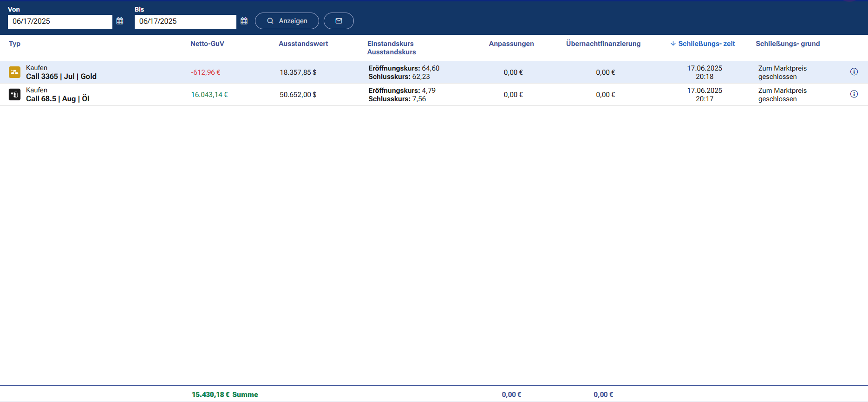The height and width of the screenshot is (402, 868).
Task: Click the envelope email export button
Action: [x=339, y=21]
